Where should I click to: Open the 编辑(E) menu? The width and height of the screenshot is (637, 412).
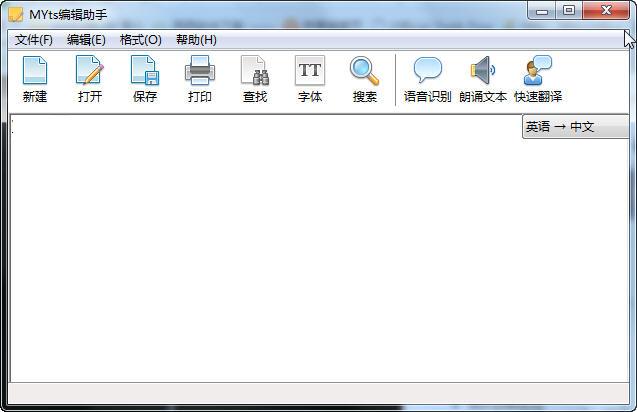tap(86, 40)
